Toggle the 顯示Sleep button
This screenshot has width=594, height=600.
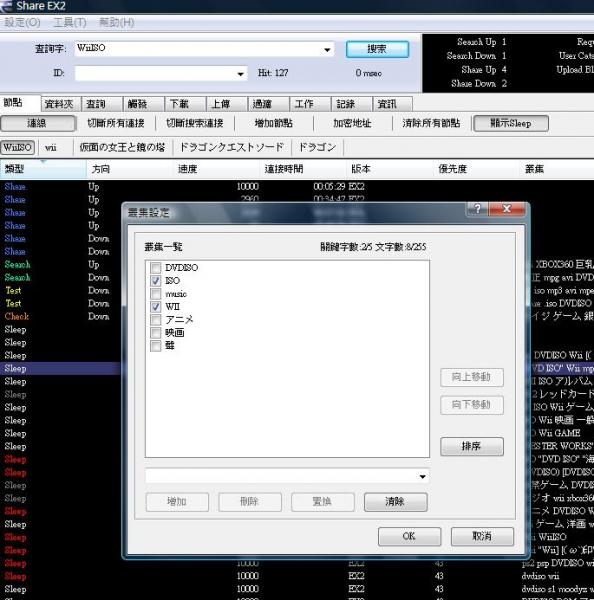click(511, 123)
